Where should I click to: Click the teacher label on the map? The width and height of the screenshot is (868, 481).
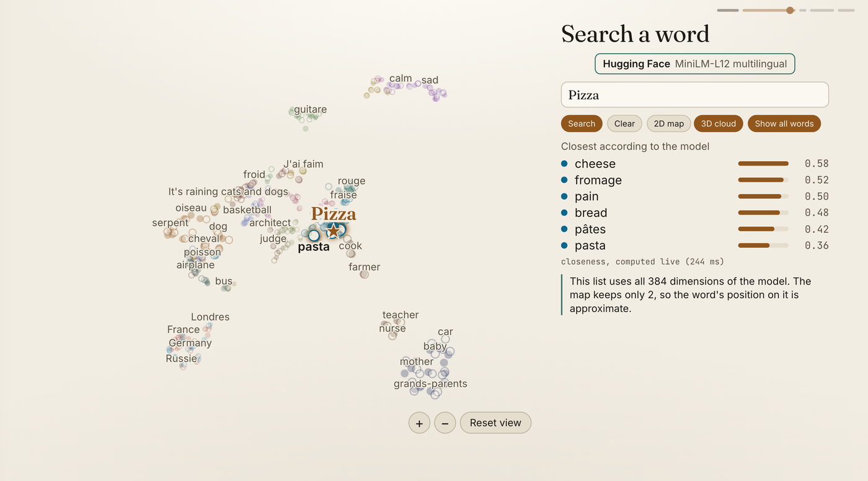pos(401,316)
